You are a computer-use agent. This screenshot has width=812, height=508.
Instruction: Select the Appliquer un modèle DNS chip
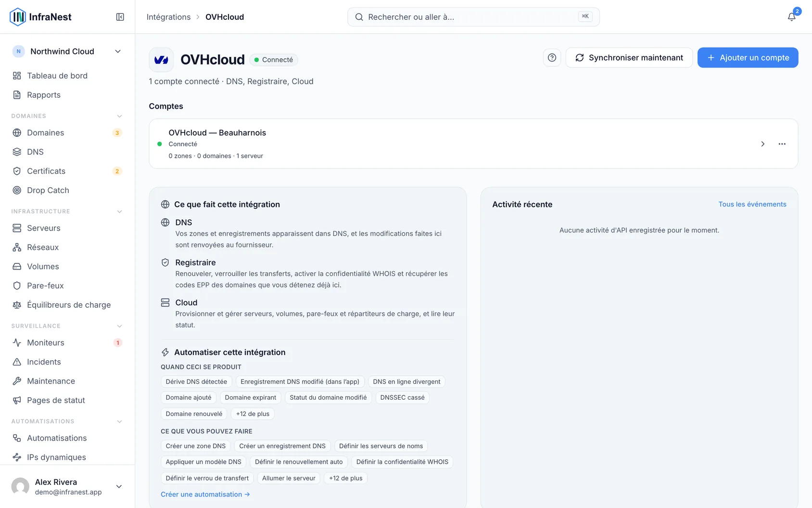[x=203, y=462]
